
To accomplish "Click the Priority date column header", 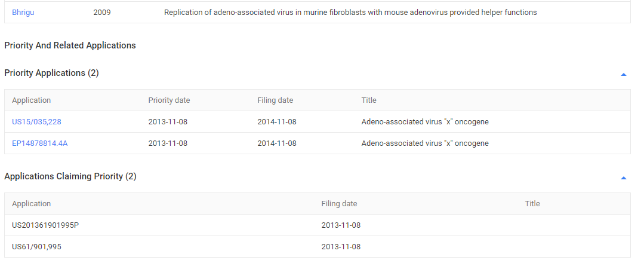I will point(169,100).
